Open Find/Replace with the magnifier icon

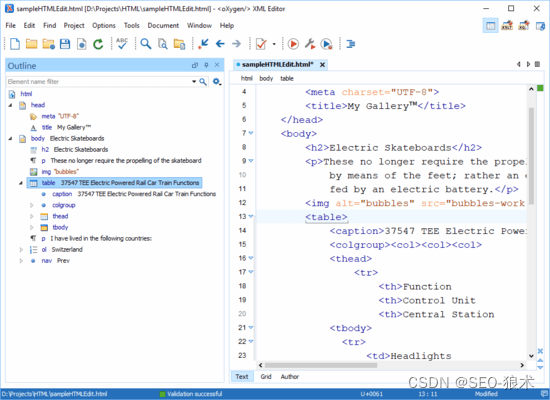pos(146,44)
